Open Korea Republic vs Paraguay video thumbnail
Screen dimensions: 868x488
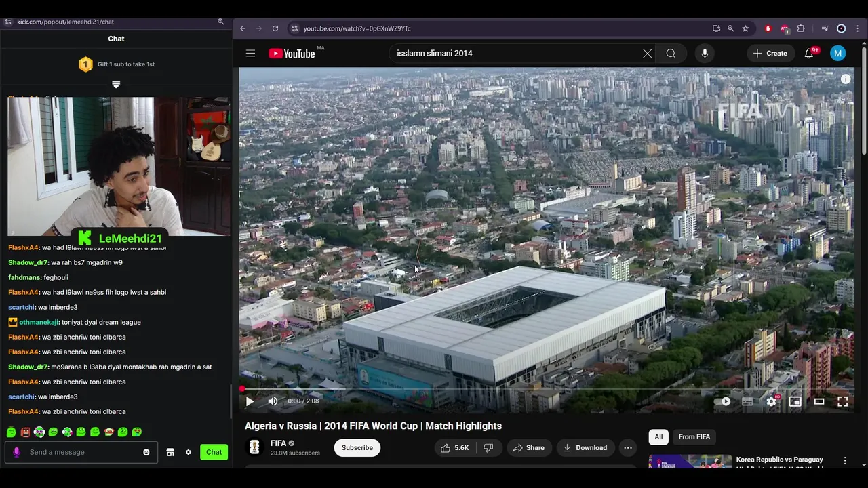pyautogui.click(x=690, y=461)
